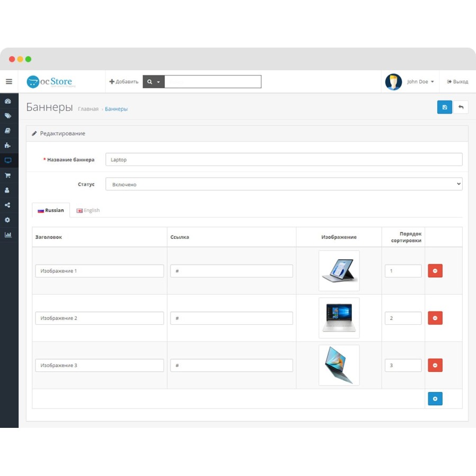
Task: Open the Reports chart icon
Action: [x=8, y=235]
